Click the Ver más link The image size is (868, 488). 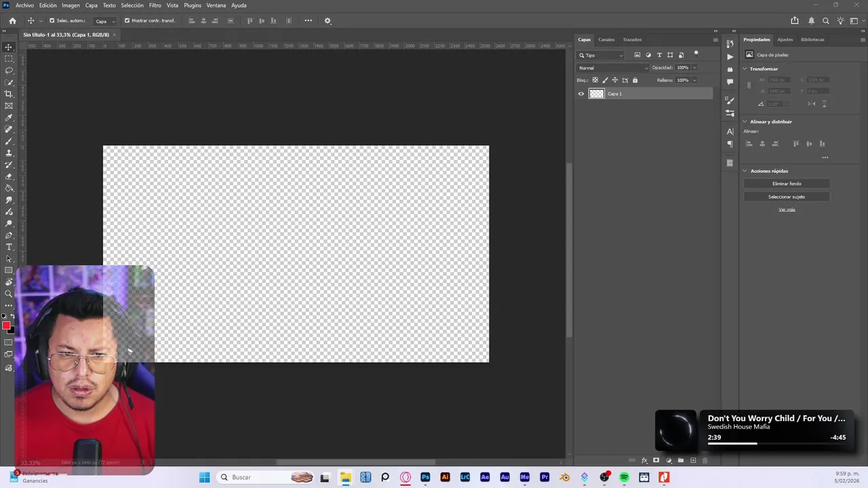[x=787, y=209]
